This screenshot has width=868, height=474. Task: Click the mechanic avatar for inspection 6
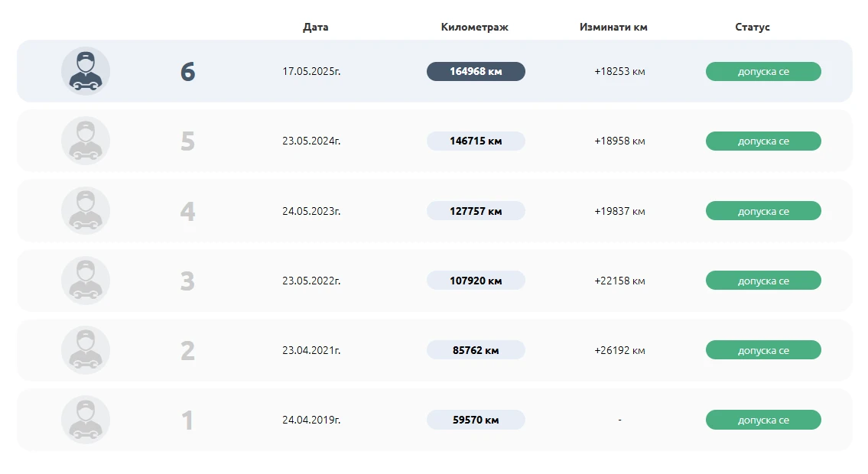(86, 71)
